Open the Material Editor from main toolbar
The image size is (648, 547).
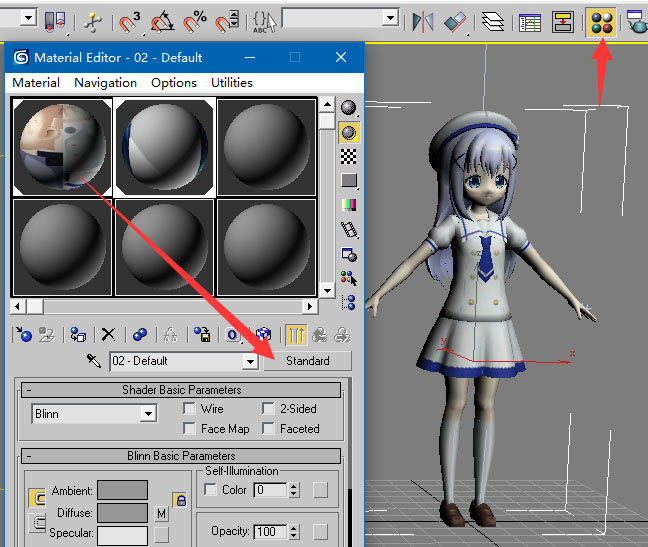coord(600,21)
